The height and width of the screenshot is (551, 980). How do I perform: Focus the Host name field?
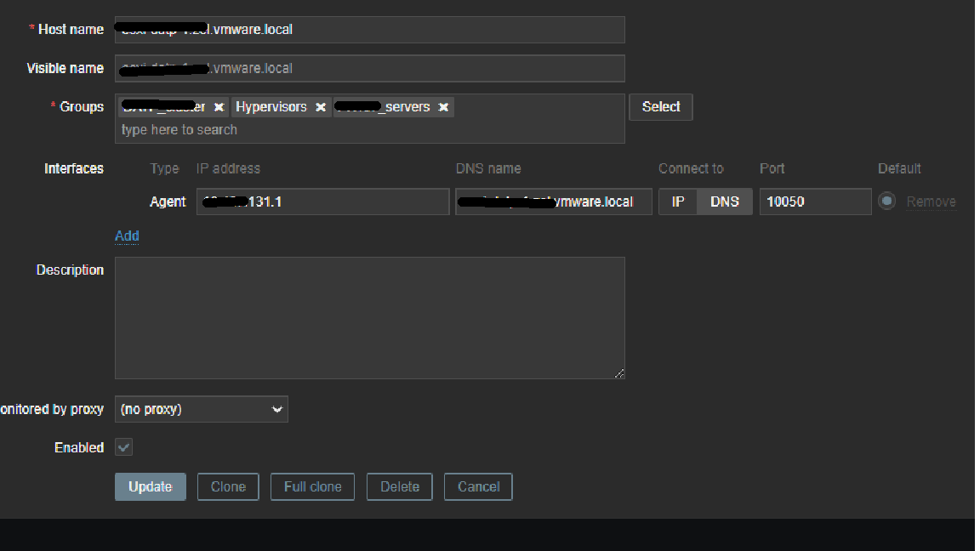tap(369, 30)
